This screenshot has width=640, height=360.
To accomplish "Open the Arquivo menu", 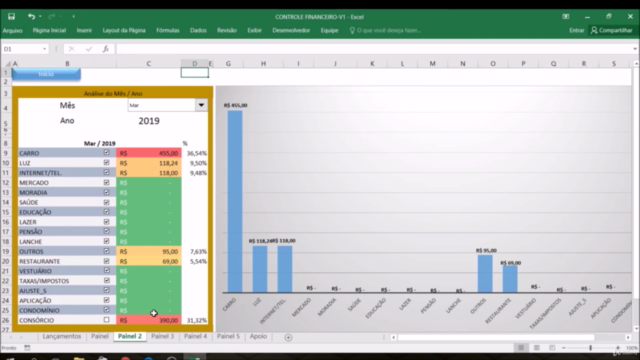I will point(13,30).
